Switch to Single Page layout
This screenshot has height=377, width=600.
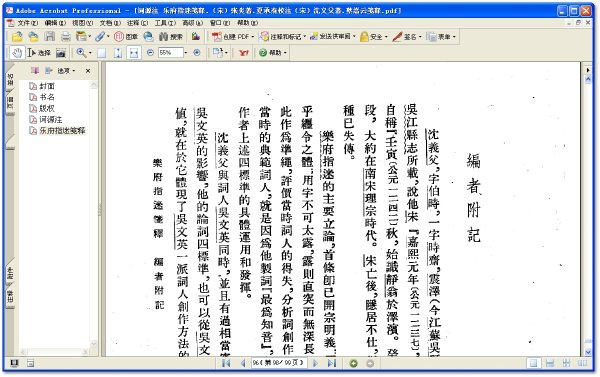[x=533, y=363]
